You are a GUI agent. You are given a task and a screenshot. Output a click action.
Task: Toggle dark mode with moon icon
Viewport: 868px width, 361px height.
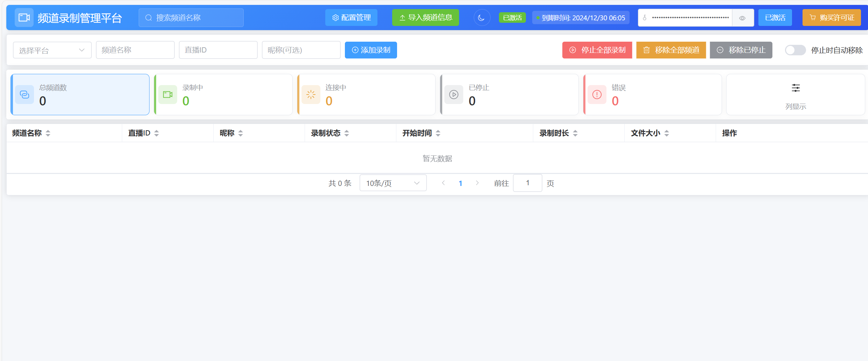click(x=481, y=18)
